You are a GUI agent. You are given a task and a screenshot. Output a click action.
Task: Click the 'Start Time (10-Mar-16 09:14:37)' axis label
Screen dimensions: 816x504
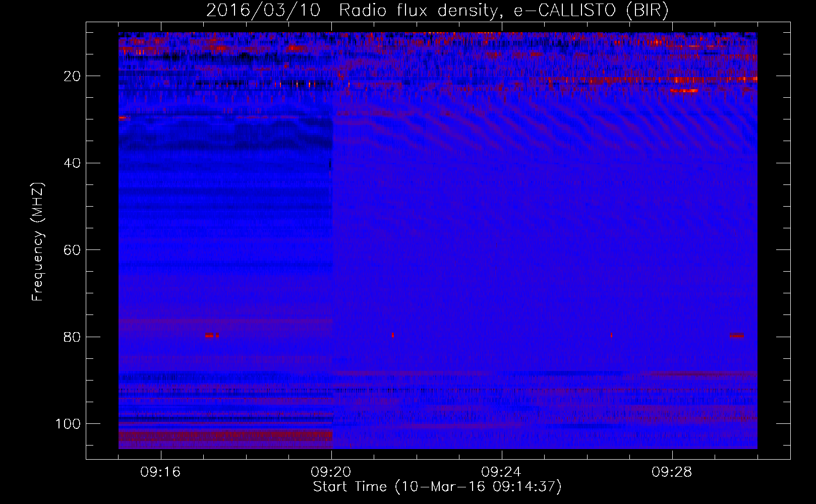coord(437,487)
